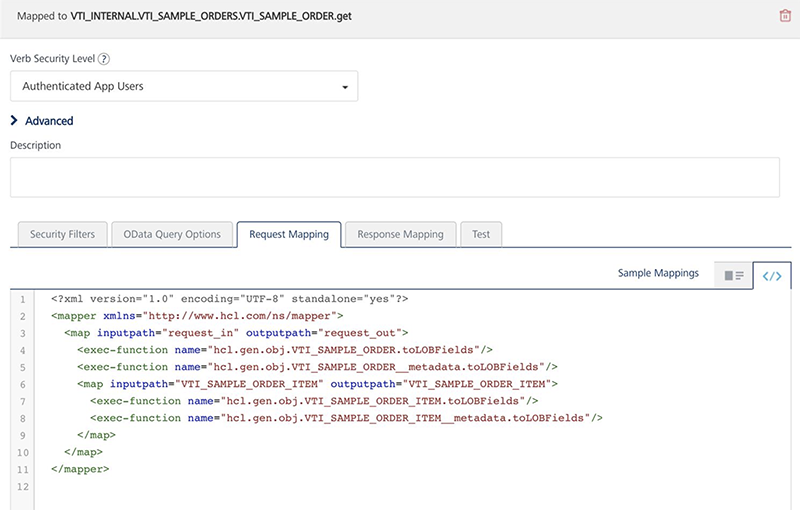
Task: Open the Authenticated App Users dropdown
Action: coord(184,87)
